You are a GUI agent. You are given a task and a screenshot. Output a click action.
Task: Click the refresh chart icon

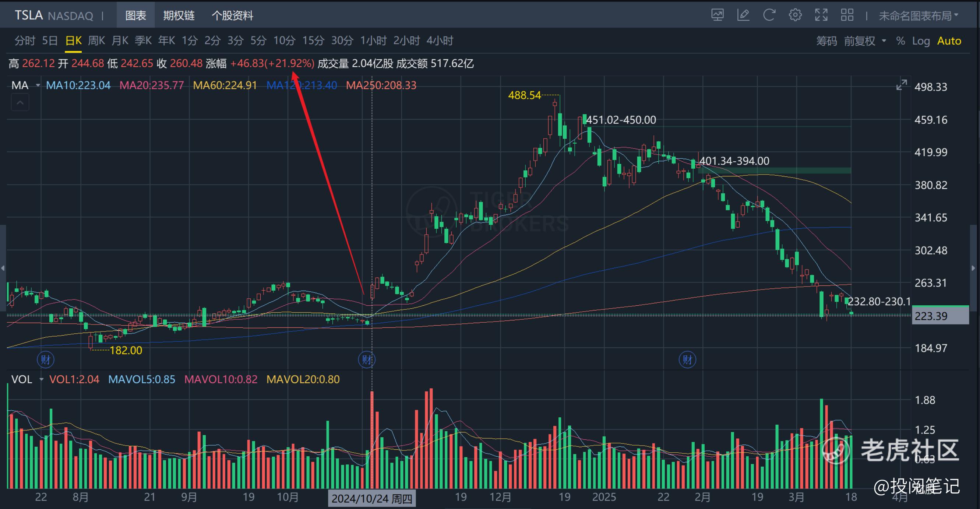click(769, 15)
